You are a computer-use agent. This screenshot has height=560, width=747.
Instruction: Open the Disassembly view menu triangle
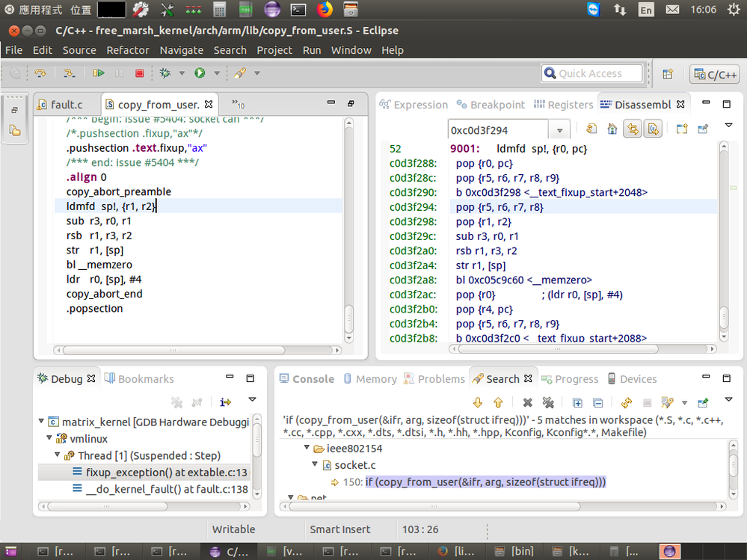(x=728, y=126)
